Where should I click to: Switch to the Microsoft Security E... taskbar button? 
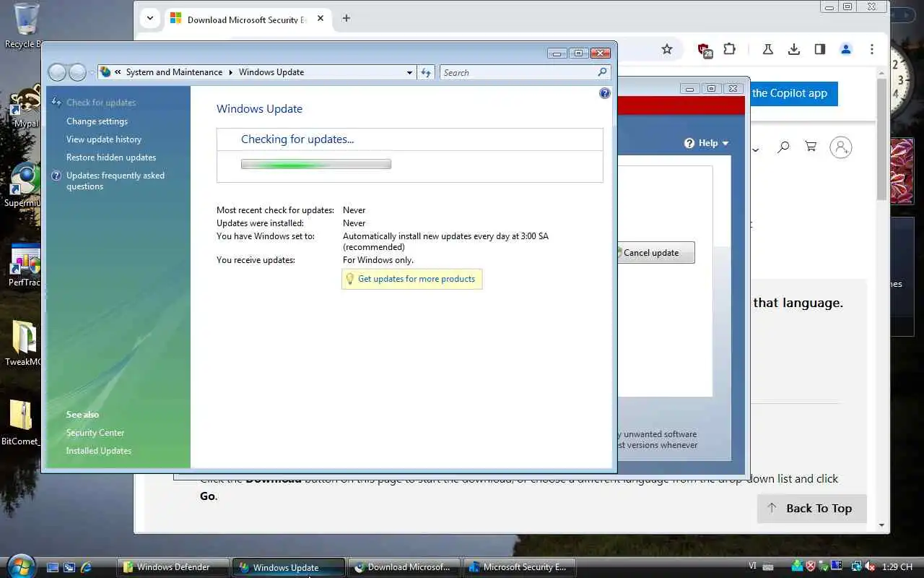(519, 567)
